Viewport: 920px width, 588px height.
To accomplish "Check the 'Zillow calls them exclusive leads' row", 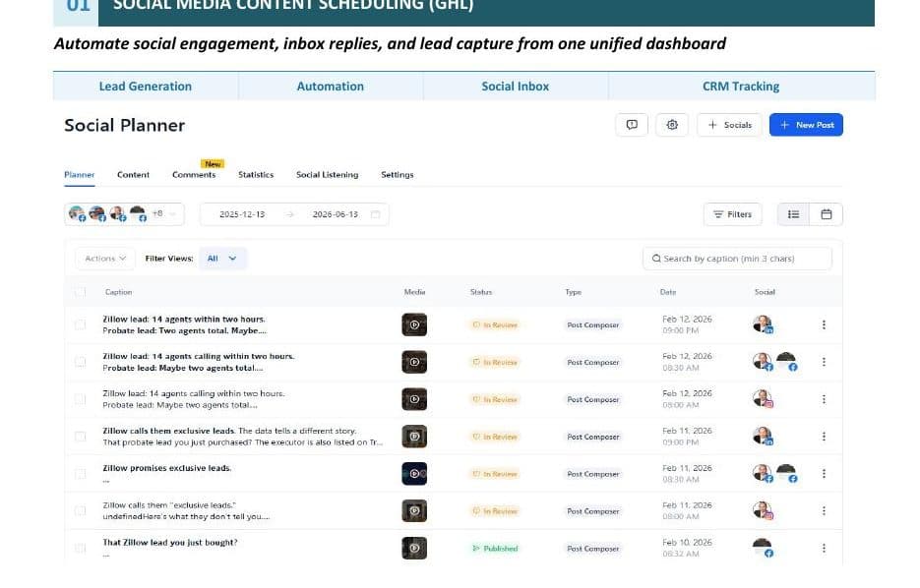I will [81, 437].
